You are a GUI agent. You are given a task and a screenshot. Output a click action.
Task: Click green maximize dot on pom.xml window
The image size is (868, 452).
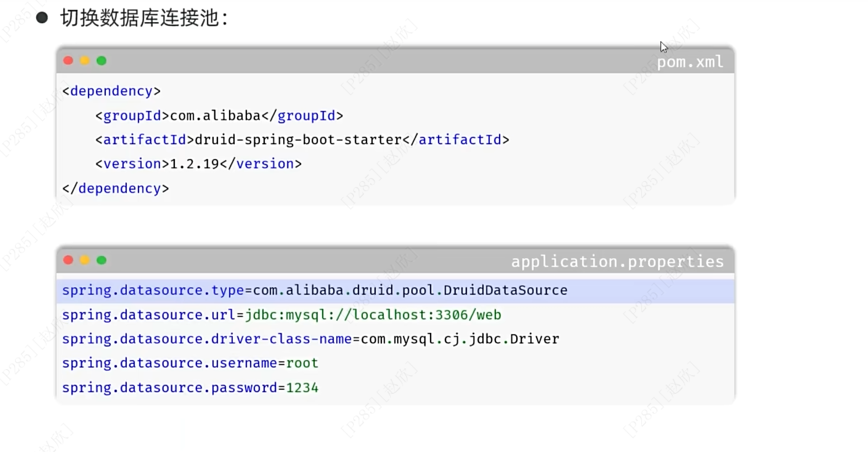click(x=102, y=61)
